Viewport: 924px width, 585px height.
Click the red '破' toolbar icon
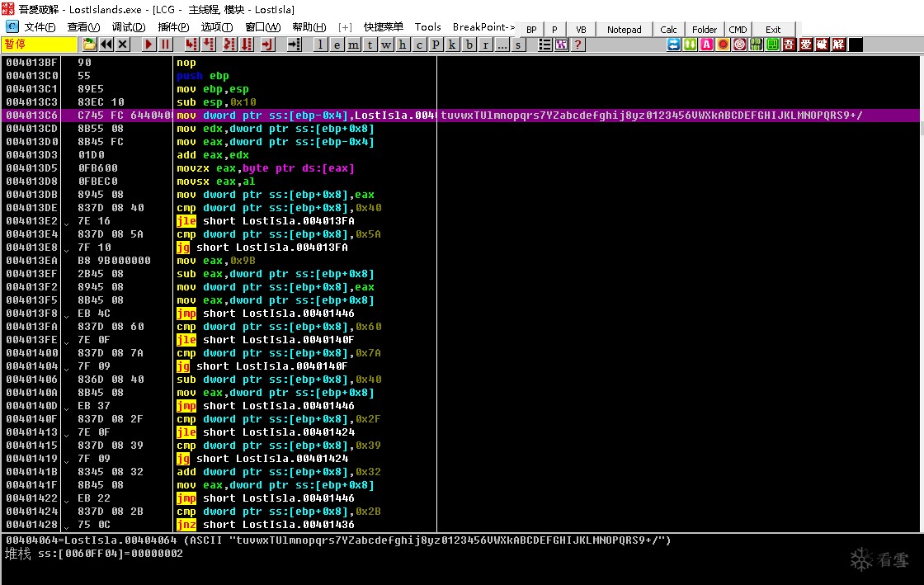pos(822,45)
